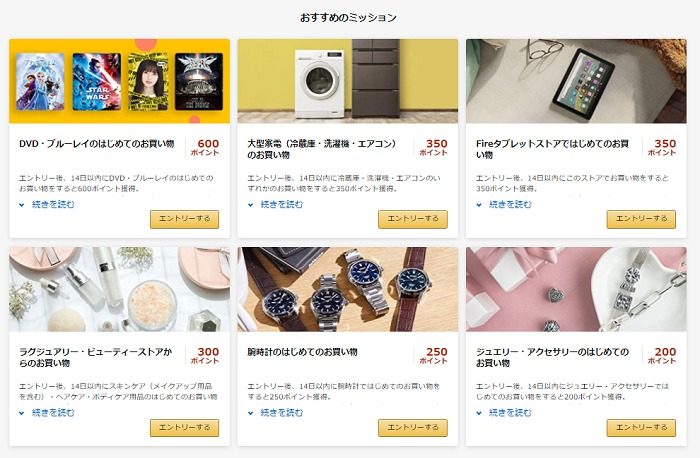Click the Frozen 2 DVD cover thumbnail
The image size is (700, 458).
click(40, 82)
